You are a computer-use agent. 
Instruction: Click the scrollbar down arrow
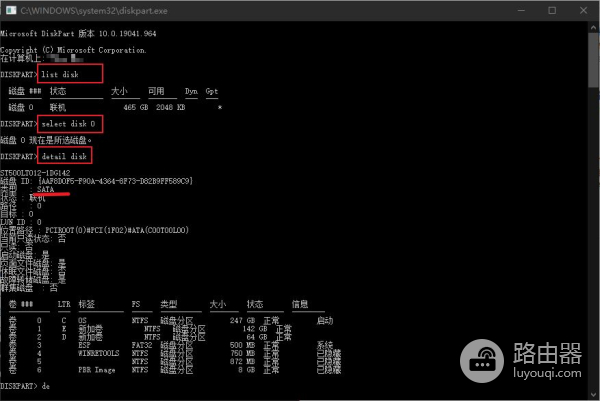coord(593,394)
